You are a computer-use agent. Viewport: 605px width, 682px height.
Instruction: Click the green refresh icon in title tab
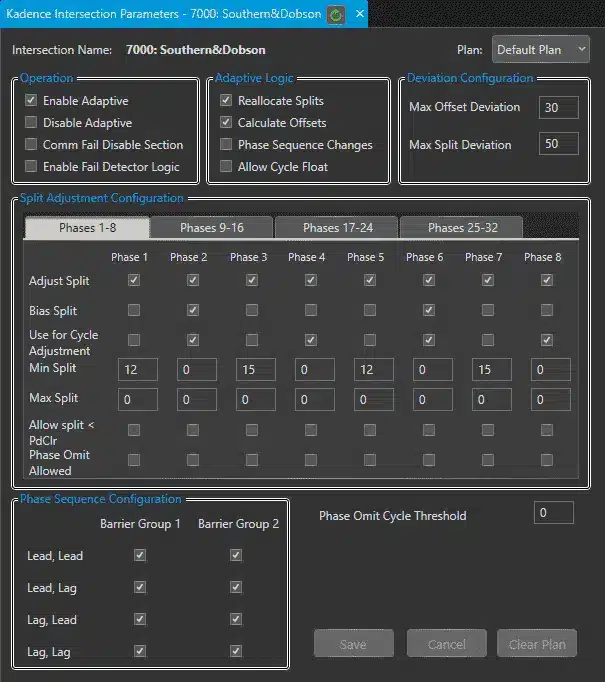coord(334,15)
